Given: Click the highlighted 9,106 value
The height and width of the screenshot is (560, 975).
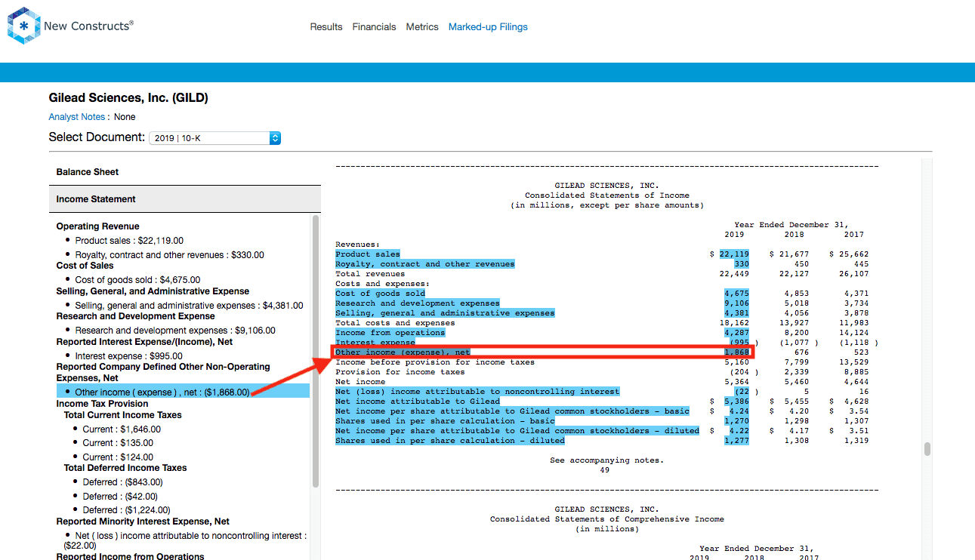Looking at the screenshot, I should 736,303.
